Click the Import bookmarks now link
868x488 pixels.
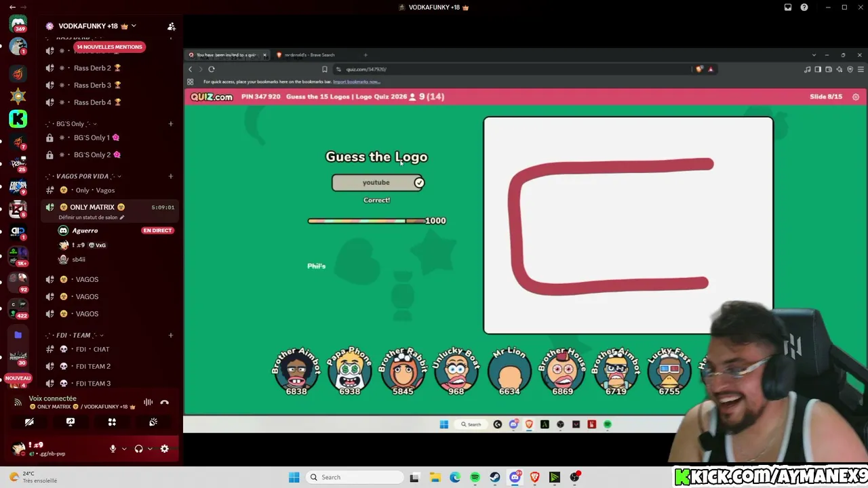coord(356,82)
